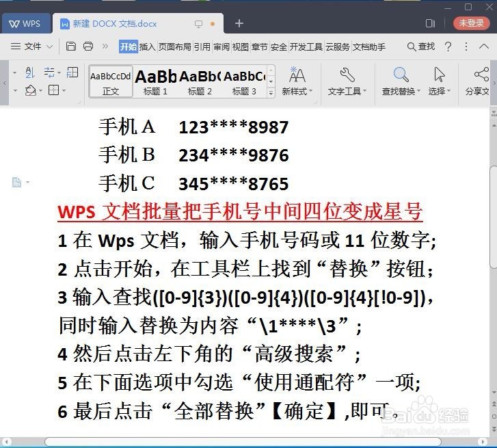Expand the 文件 dropdown arrow
The image size is (497, 448).
click(49, 47)
